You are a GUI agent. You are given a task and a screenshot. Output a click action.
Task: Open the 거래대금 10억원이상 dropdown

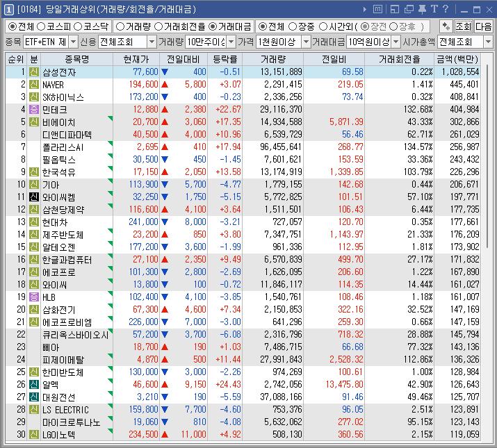tap(396, 42)
